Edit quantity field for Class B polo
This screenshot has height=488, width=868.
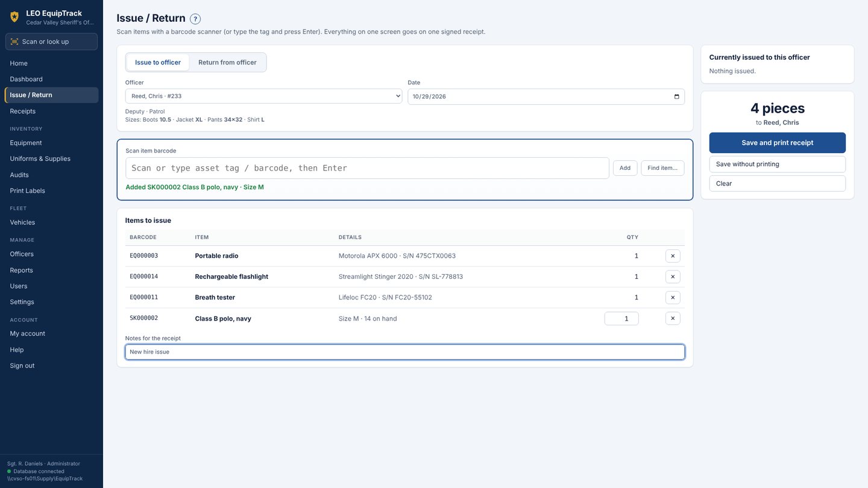tap(621, 318)
